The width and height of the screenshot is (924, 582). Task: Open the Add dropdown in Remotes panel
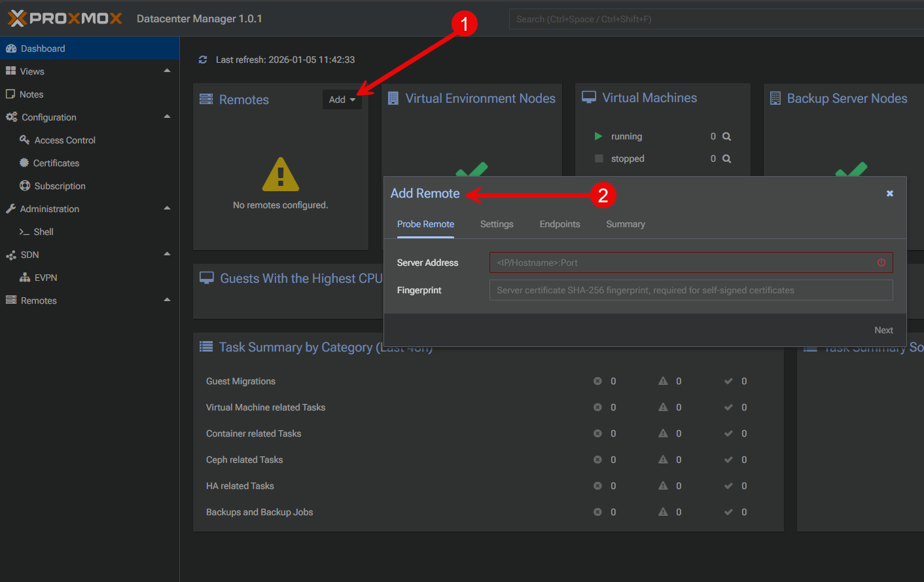click(341, 99)
